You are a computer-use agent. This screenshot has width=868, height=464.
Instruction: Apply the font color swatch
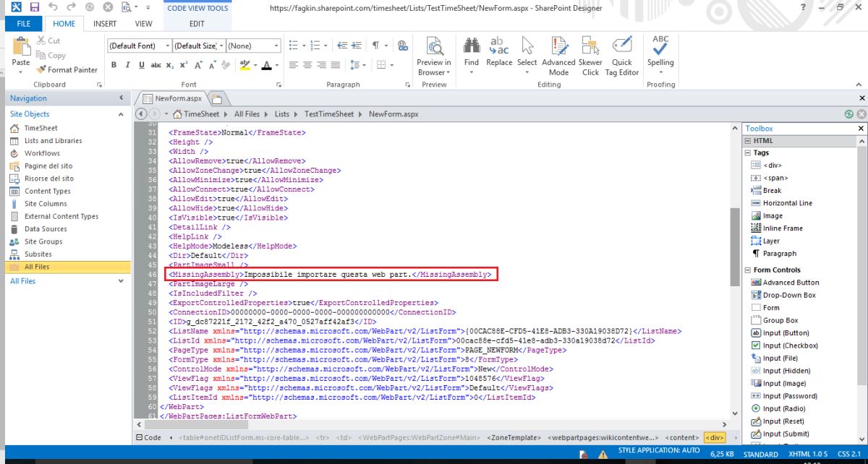click(266, 64)
